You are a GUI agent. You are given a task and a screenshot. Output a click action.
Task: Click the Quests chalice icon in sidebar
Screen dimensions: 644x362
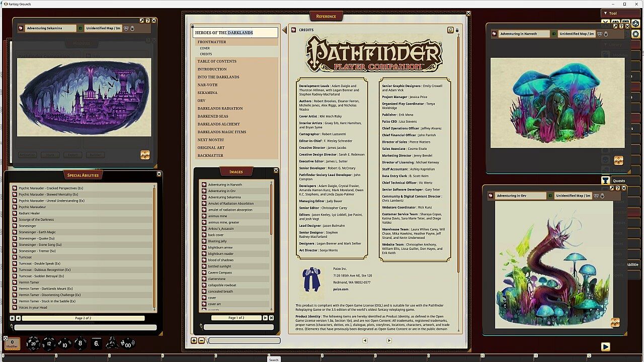click(605, 180)
